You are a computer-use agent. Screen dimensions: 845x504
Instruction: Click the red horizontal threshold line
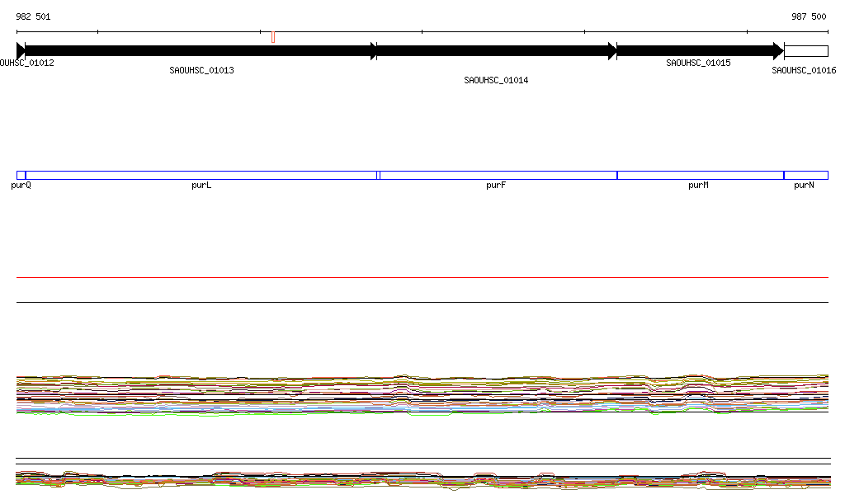coord(422,278)
